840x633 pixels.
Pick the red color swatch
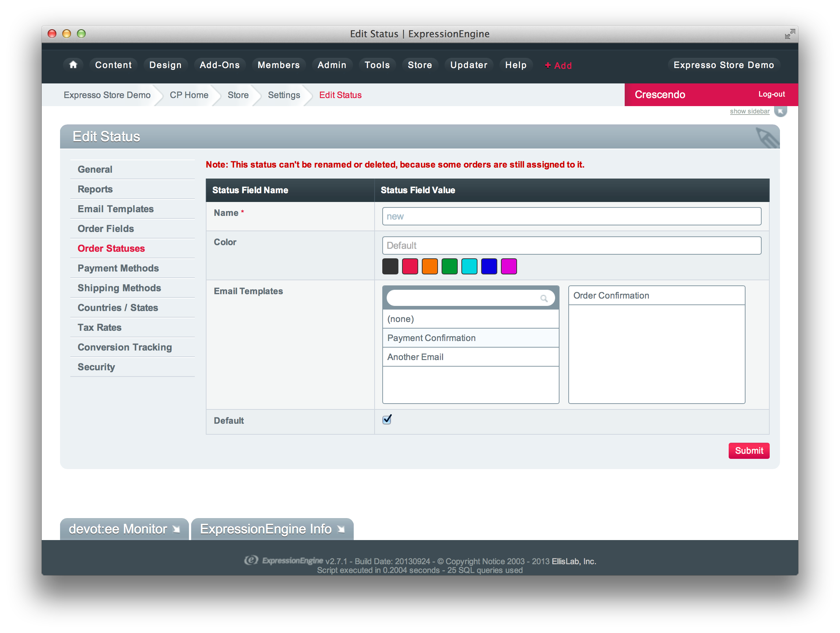410,266
